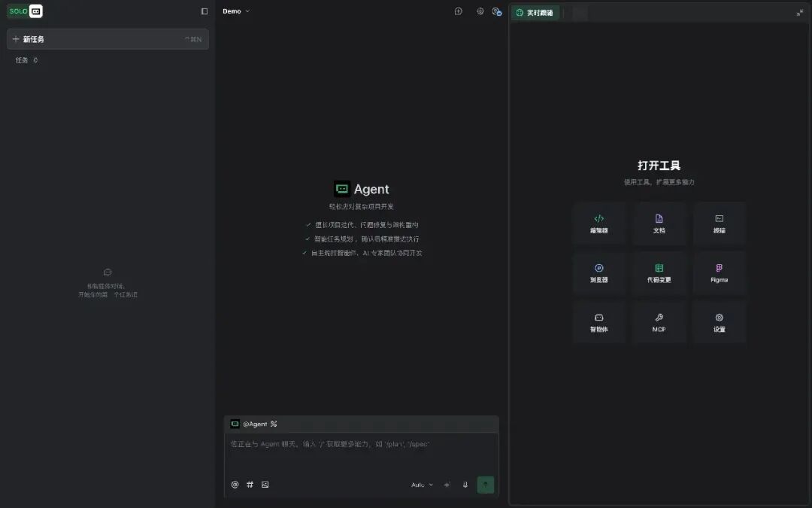
Task: Add context with the # icon
Action: (x=250, y=485)
